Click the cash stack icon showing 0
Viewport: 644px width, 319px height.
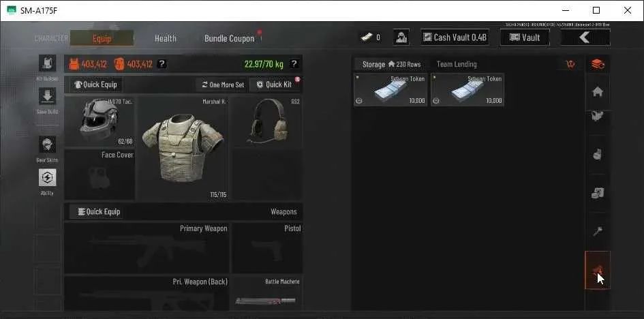point(367,37)
